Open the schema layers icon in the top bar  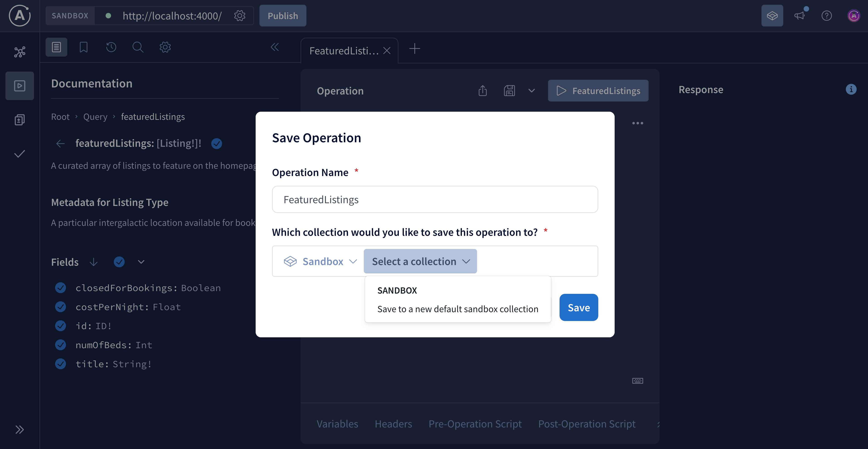tap(772, 15)
